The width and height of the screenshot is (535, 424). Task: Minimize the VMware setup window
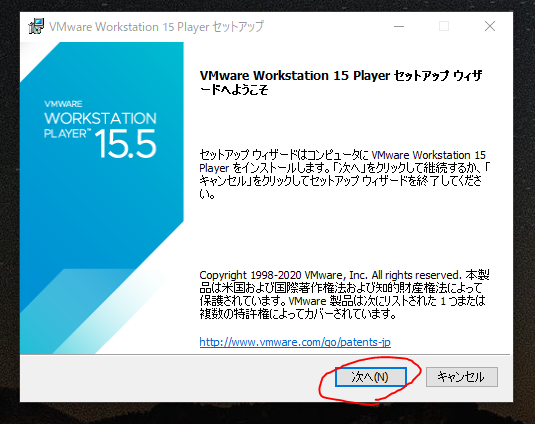tap(399, 26)
